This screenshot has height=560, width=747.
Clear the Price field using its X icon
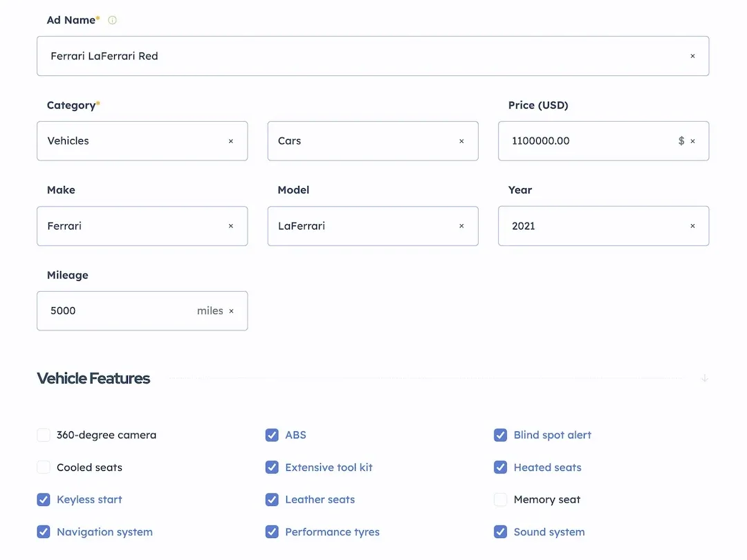(692, 141)
